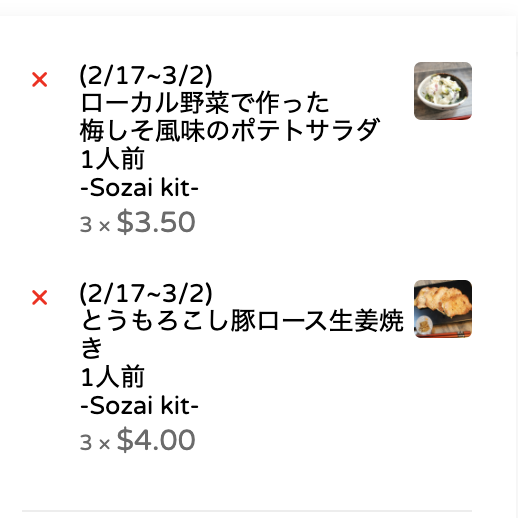Viewport: 518px width, 518px height.
Task: Open the とうもろこし豚ロース生姜焼 product link
Action: (x=242, y=321)
